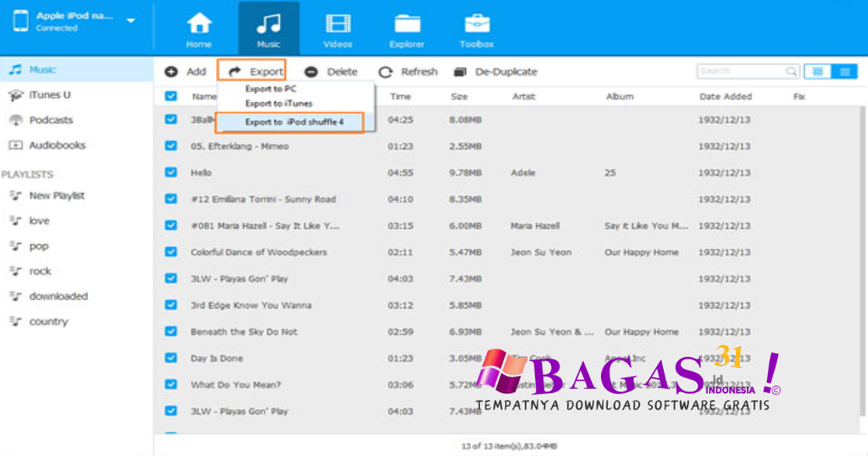Viewport: 868px width, 456px height.
Task: Click the Apple iPod device icon
Action: tap(21, 21)
